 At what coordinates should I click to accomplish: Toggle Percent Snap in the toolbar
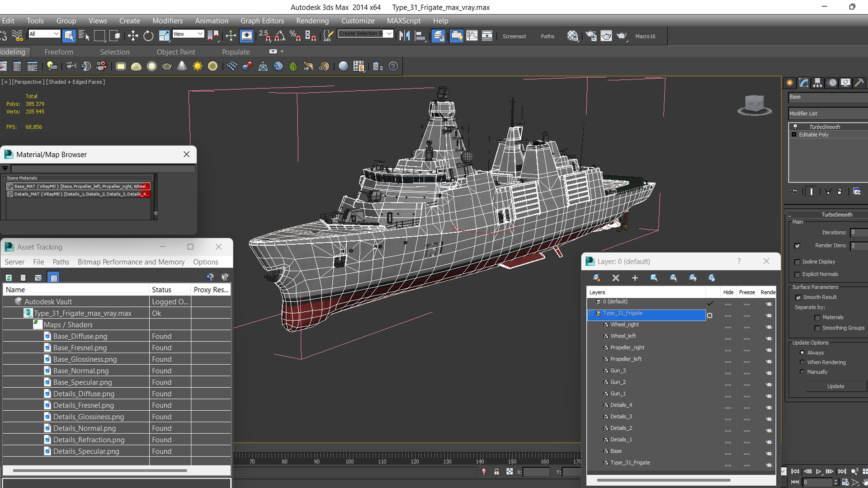point(295,36)
